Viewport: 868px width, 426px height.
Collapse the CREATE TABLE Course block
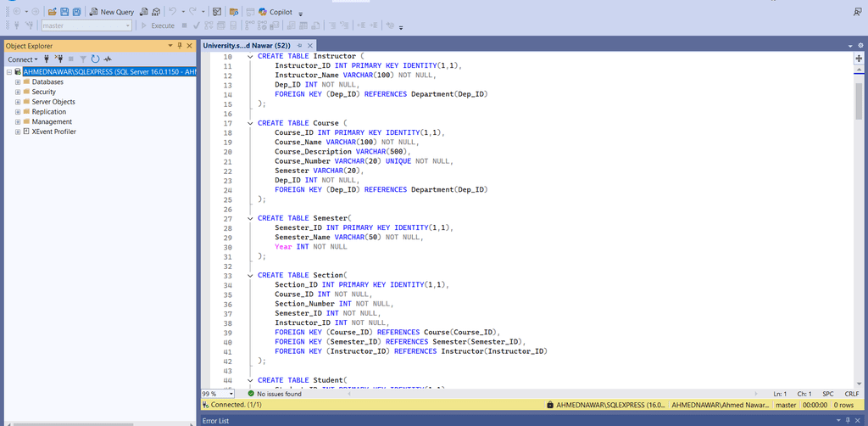point(250,123)
